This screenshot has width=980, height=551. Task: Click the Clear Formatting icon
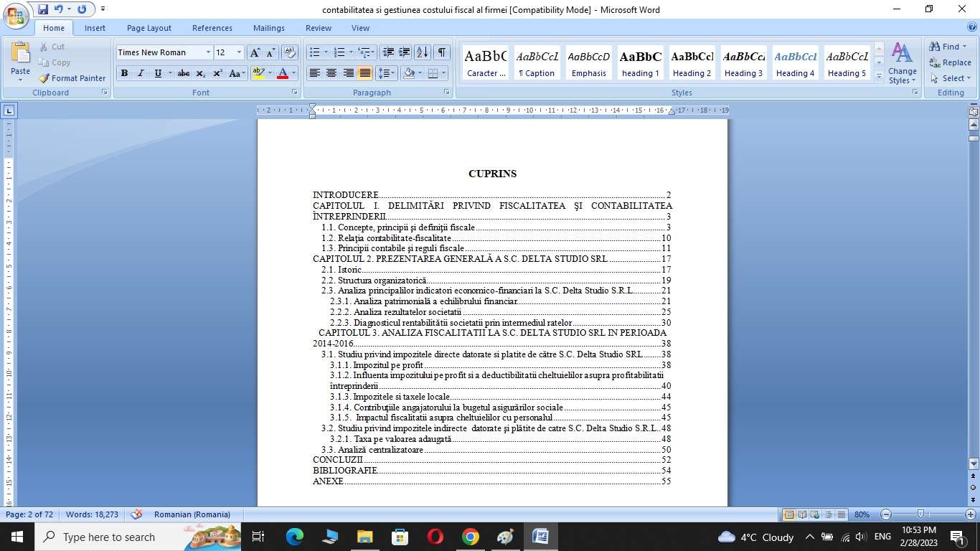tap(289, 52)
